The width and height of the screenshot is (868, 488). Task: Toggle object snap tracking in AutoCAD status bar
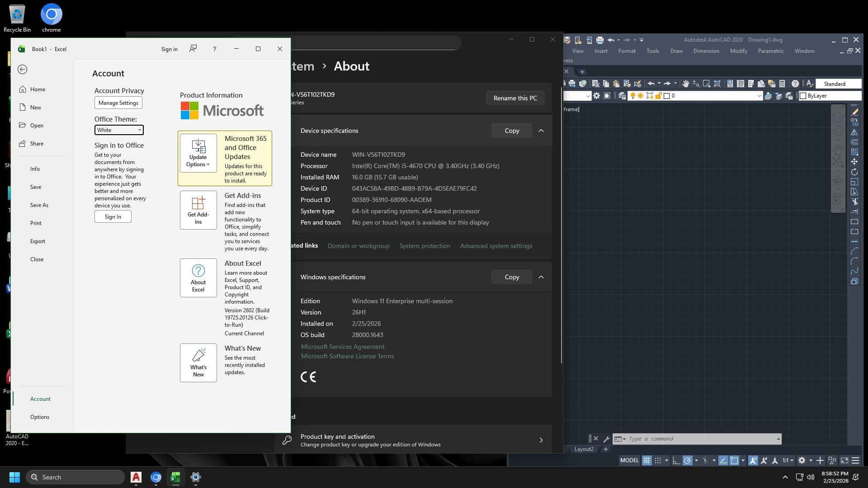pos(723,460)
